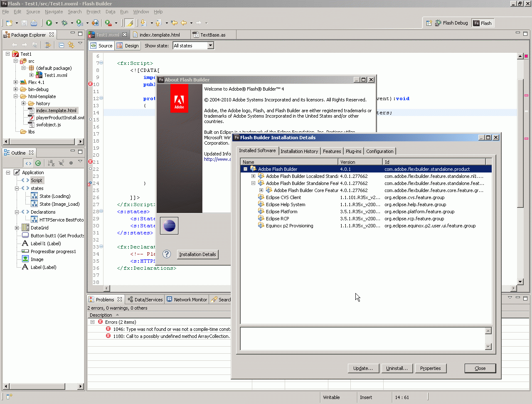The image size is (532, 404).
Task: Collapse the Adobe Flash Builder product row
Action: click(x=245, y=169)
